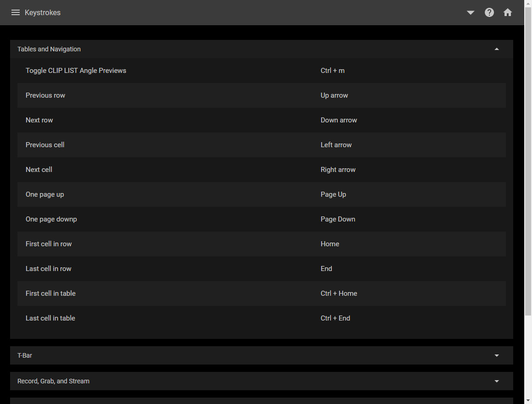
Task: Click the scrollbar down arrow
Action: click(528, 401)
